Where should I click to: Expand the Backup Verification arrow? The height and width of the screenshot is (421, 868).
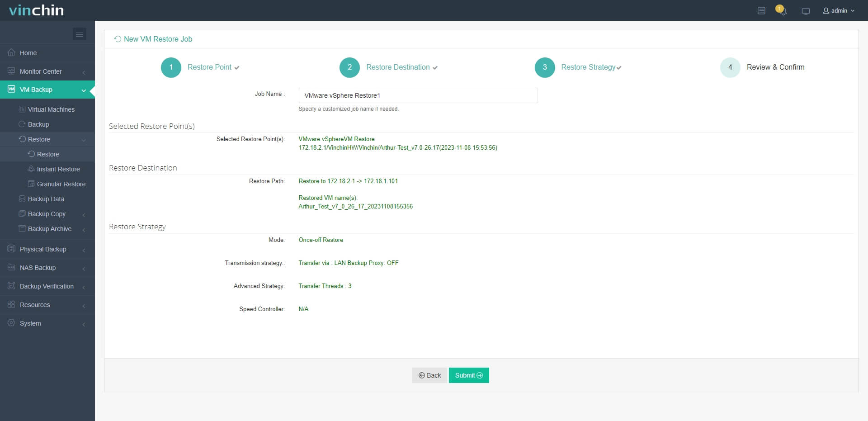tap(84, 287)
